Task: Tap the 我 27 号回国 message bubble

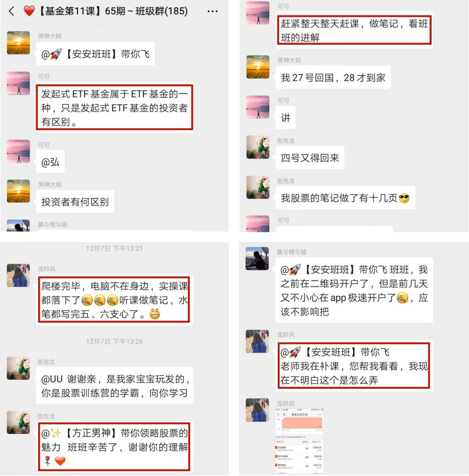Action: tap(333, 77)
